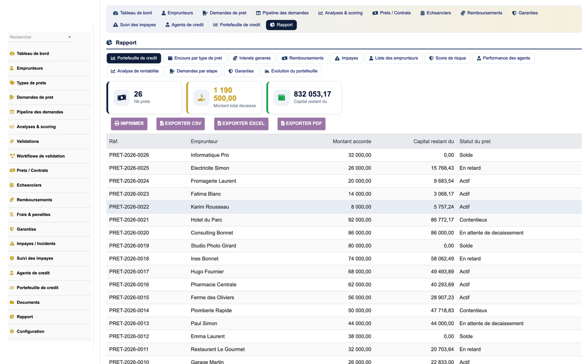588x364 pixels.
Task: Click the IMPRIMER button
Action: pyautogui.click(x=129, y=123)
